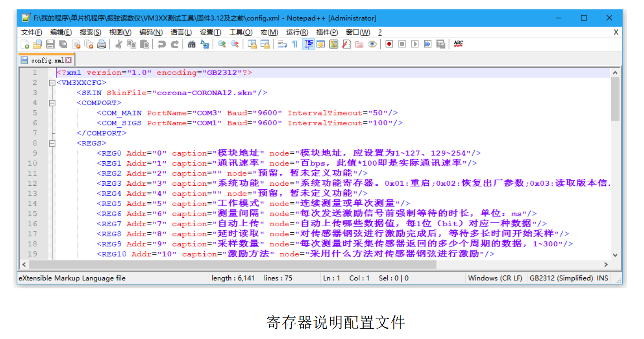Toggle synchronized horizontal scrolling icon

(x=265, y=44)
